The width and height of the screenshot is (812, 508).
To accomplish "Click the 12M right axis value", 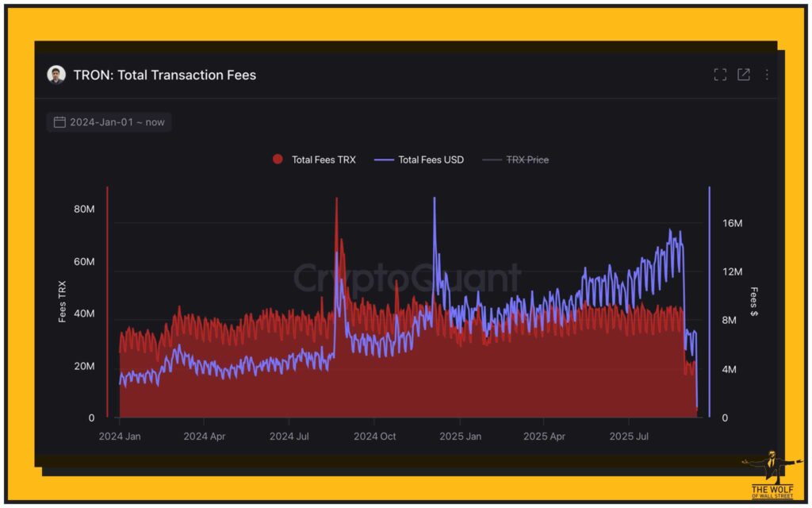I will [x=732, y=272].
